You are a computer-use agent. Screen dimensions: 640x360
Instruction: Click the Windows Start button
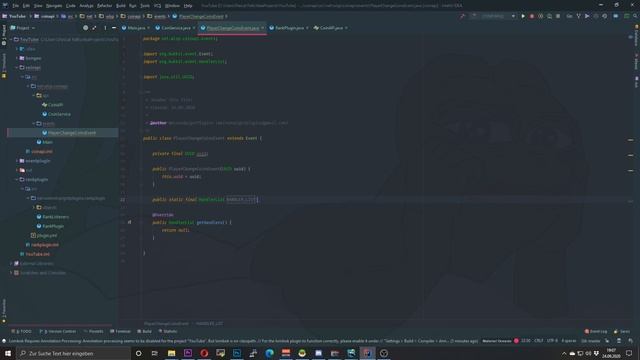(x=8, y=353)
